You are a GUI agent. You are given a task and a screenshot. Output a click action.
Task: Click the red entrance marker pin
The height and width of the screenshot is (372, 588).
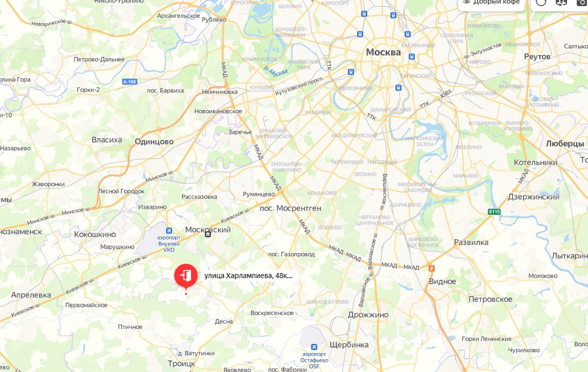(x=185, y=277)
